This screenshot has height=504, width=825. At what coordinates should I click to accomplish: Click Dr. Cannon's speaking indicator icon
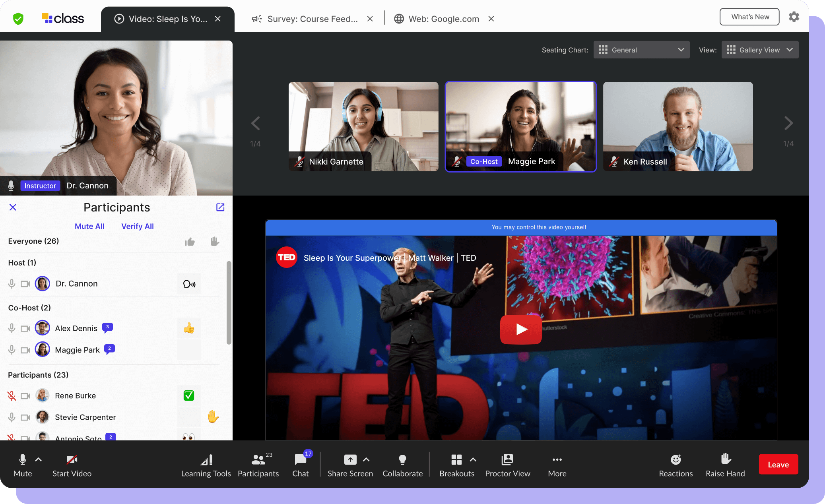tap(189, 284)
